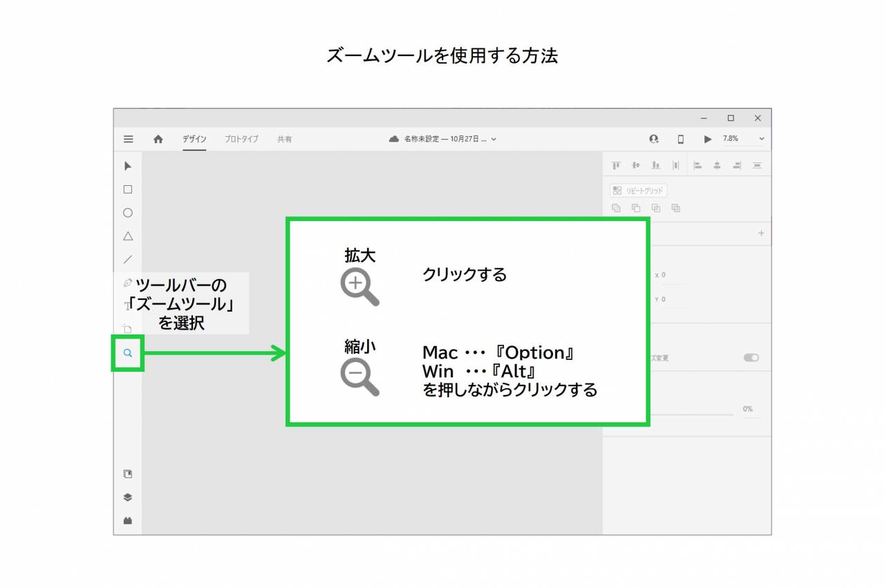Click the align middle vertically icon
Image resolution: width=885 pixels, height=588 pixels.
pos(635,165)
